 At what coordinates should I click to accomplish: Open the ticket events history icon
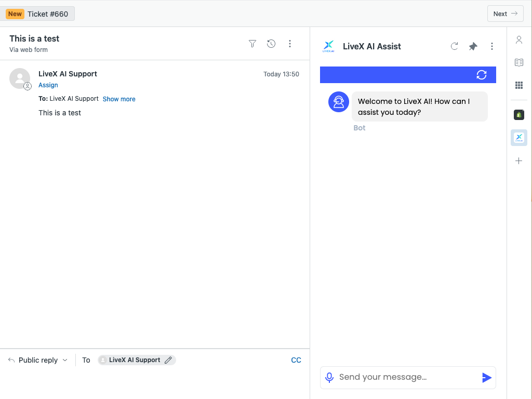[271, 44]
